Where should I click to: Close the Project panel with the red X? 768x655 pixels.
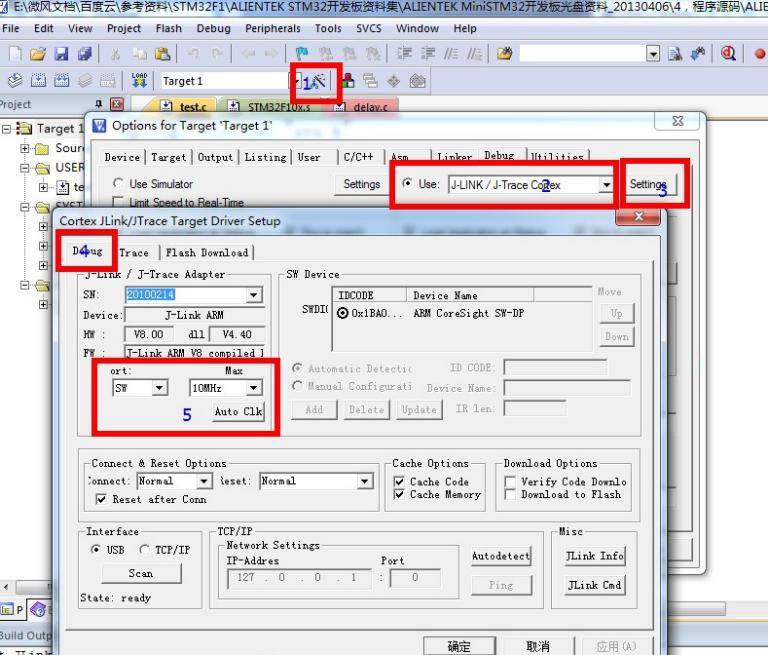pos(117,104)
